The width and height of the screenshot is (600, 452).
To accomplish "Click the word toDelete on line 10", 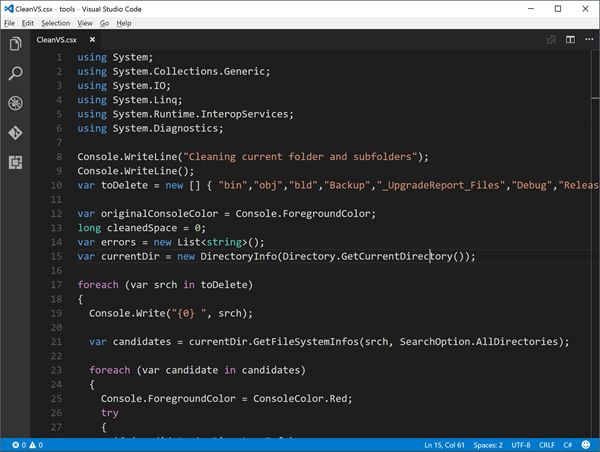I will click(124, 185).
